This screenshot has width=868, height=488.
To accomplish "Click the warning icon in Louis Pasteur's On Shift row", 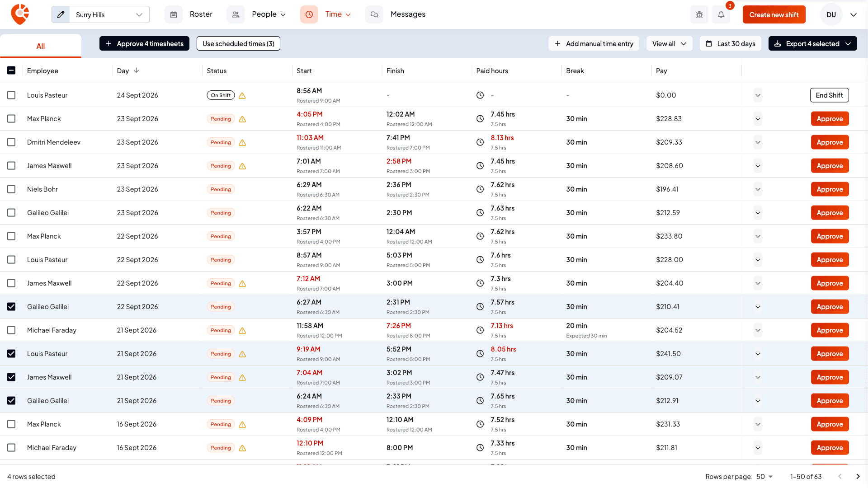I will tap(242, 95).
